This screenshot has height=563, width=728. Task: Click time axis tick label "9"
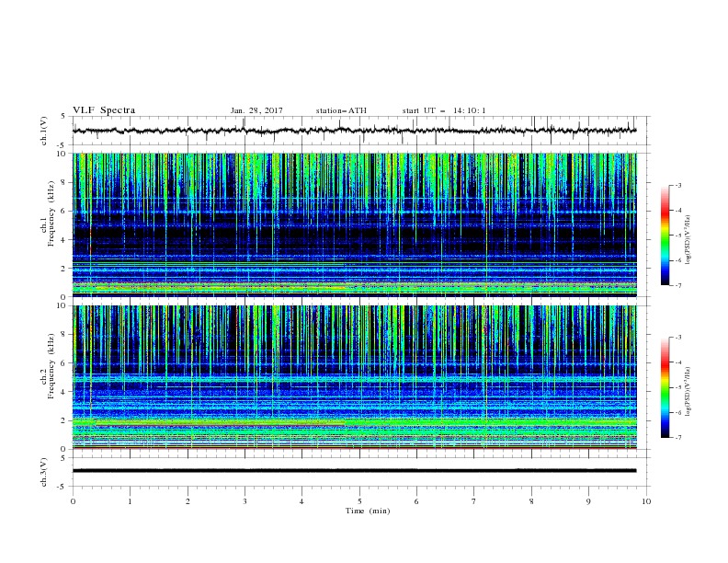[x=588, y=501]
